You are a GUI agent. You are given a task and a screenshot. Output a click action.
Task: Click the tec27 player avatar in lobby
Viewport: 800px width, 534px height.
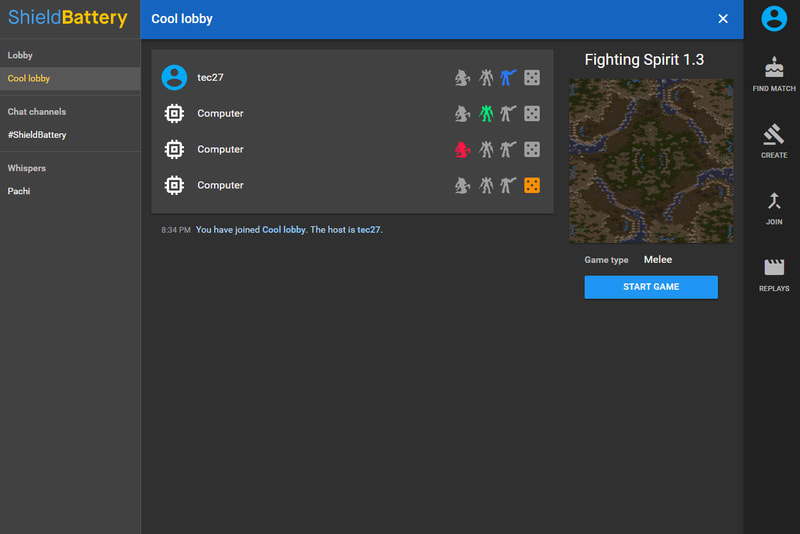(174, 78)
